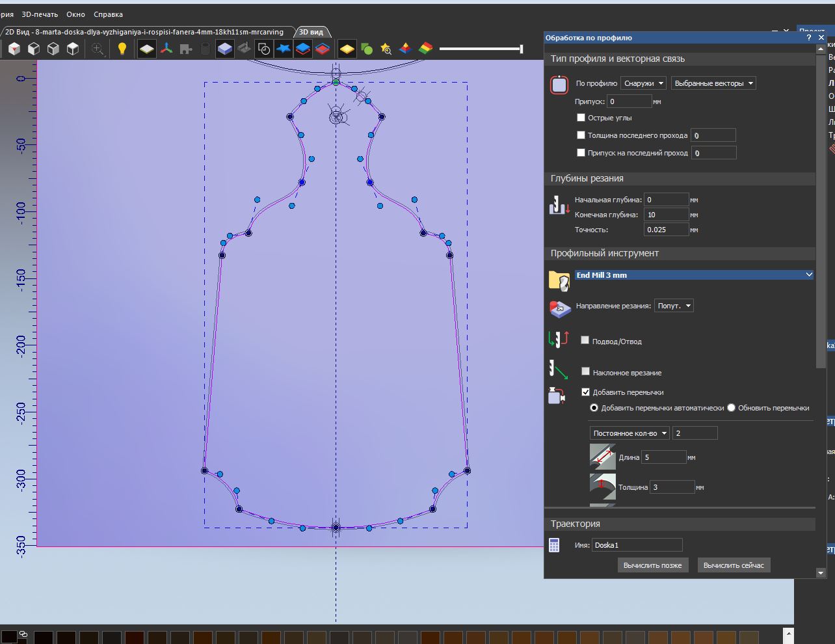Switch to the 2D Вид tab
Viewport: 835px width, 644px height.
(x=144, y=32)
